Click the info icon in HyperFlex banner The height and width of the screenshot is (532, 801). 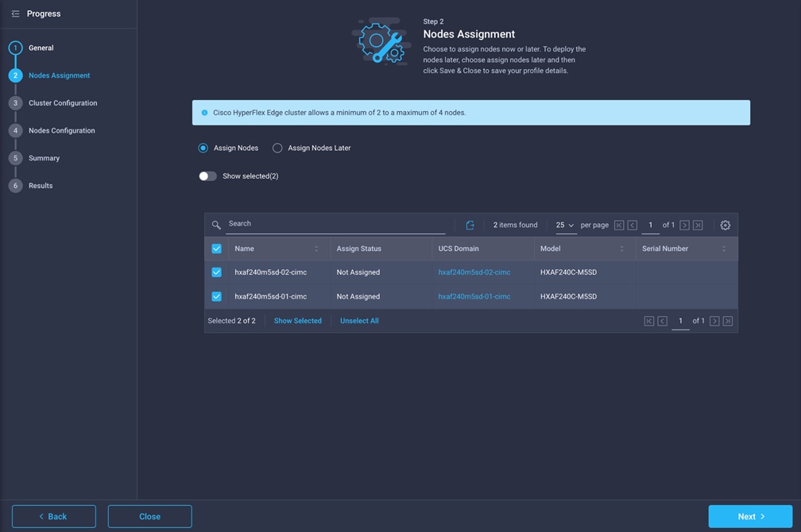point(204,113)
